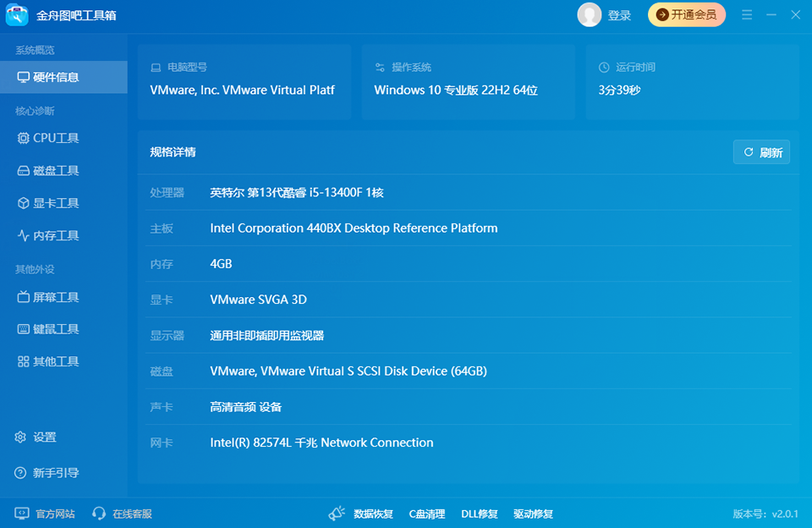Open 在线客服 support link

tap(132, 514)
